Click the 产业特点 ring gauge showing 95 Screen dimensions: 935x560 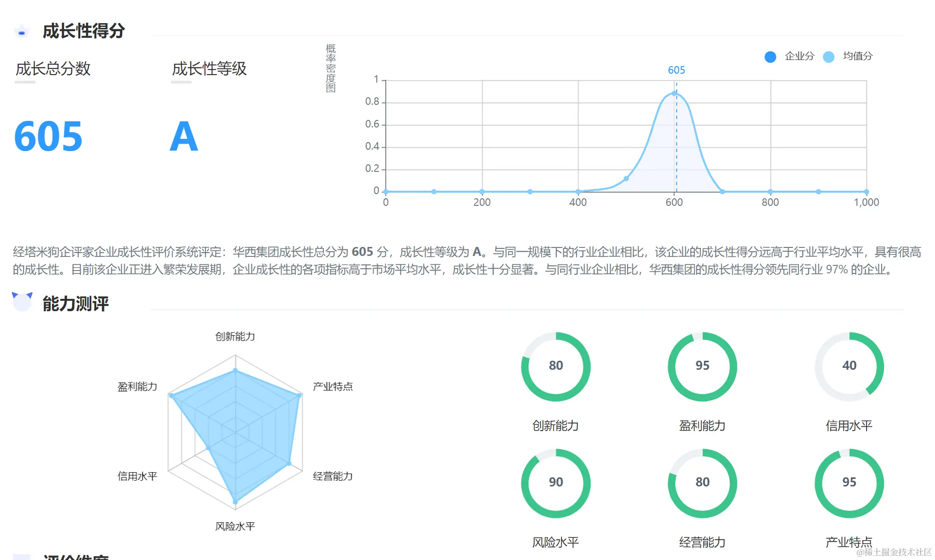pyautogui.click(x=849, y=483)
